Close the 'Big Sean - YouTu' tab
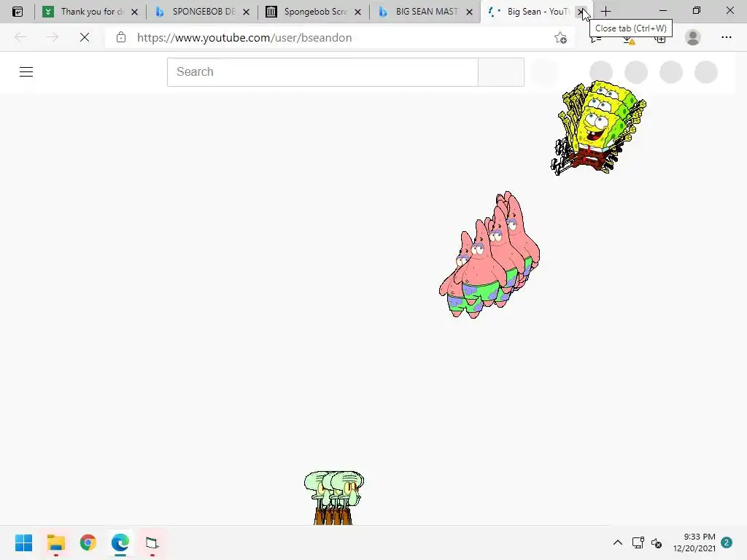Image resolution: width=747 pixels, height=560 pixels. point(581,12)
